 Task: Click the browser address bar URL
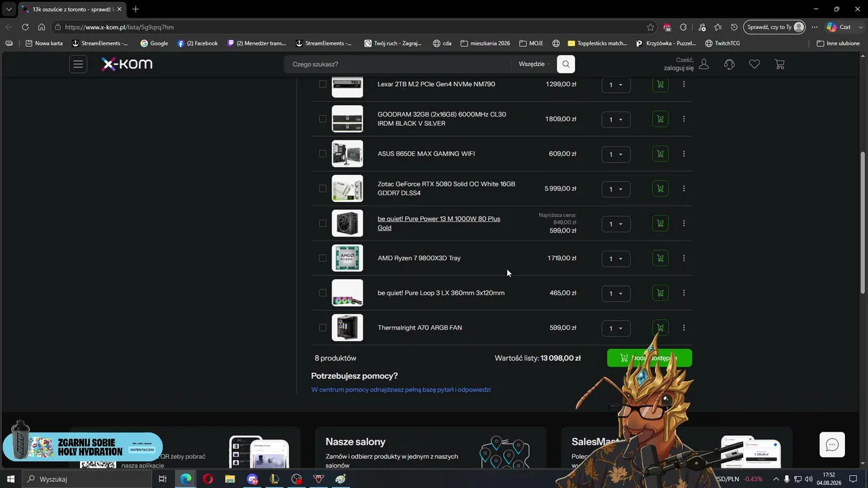119,27
